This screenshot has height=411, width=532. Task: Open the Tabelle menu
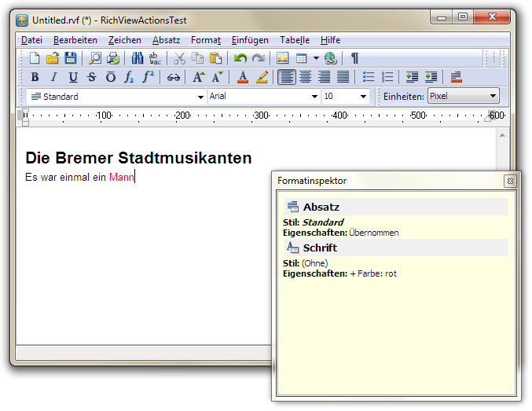point(295,40)
